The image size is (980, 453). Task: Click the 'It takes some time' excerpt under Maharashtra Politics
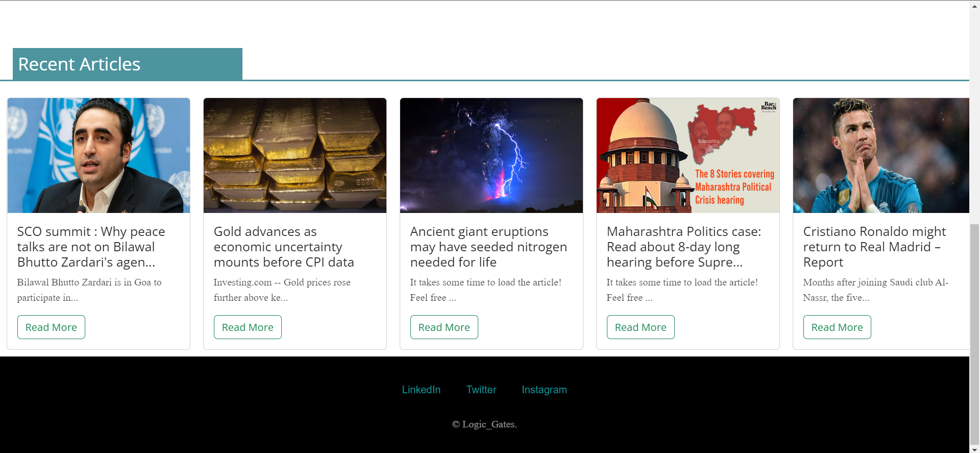pos(682,290)
